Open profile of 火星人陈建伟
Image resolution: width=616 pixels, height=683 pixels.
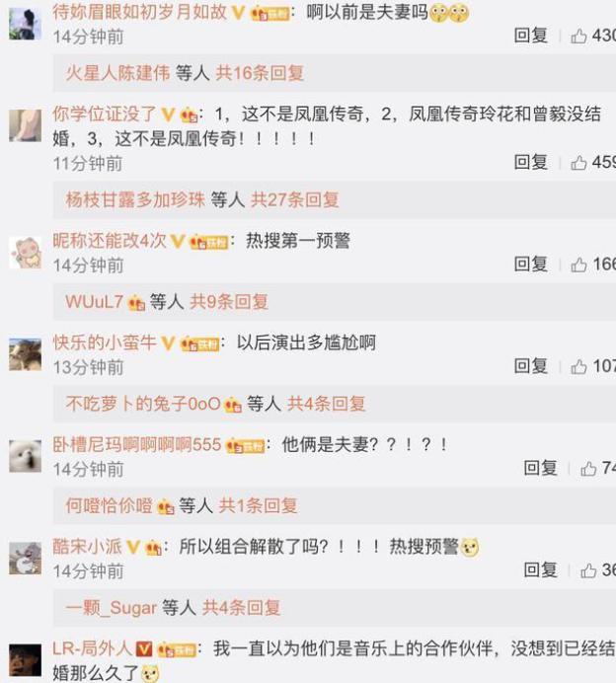pyautogui.click(x=117, y=73)
